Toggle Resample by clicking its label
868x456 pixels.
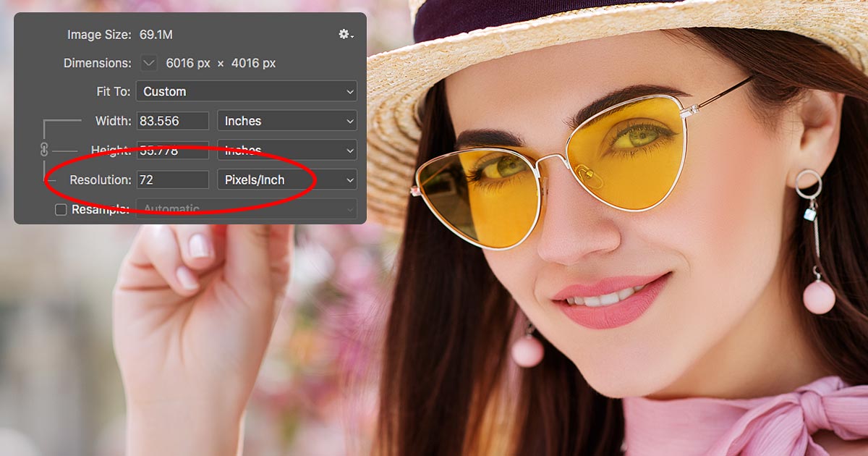coord(101,209)
